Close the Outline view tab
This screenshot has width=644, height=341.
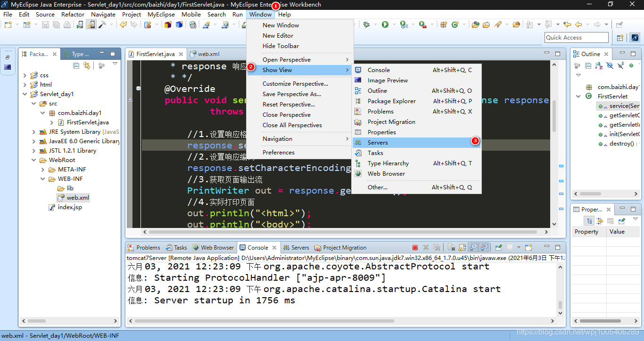pos(606,54)
